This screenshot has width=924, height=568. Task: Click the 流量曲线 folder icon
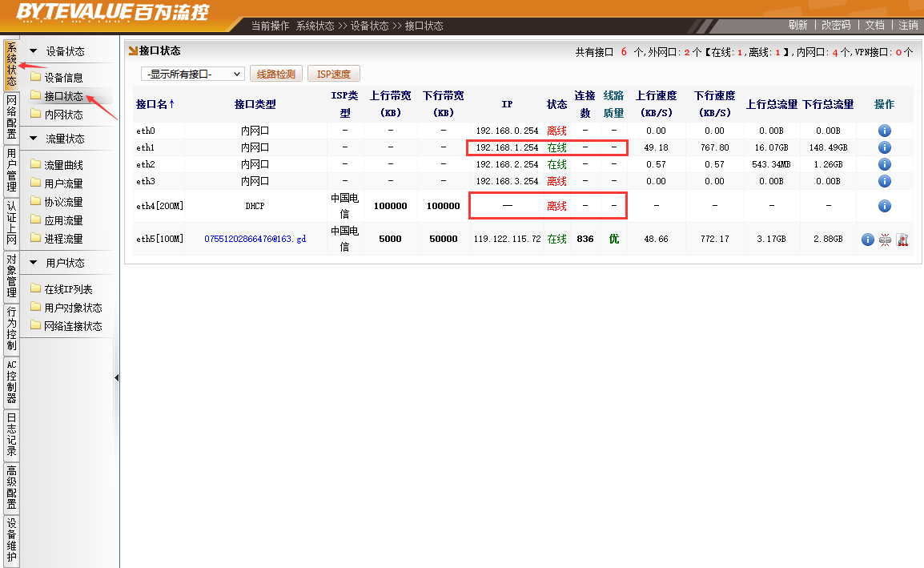pyautogui.click(x=35, y=165)
